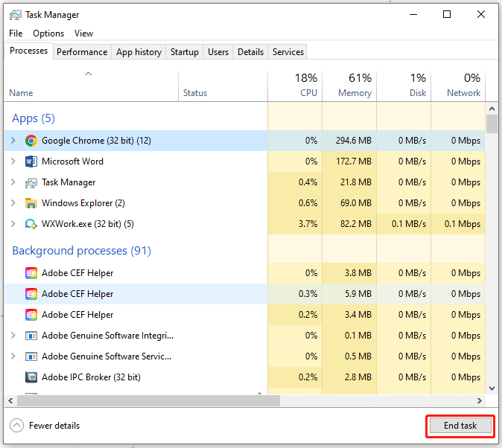Click the Adobe IPC Broker icon
This screenshot has height=448, width=502.
(31, 377)
